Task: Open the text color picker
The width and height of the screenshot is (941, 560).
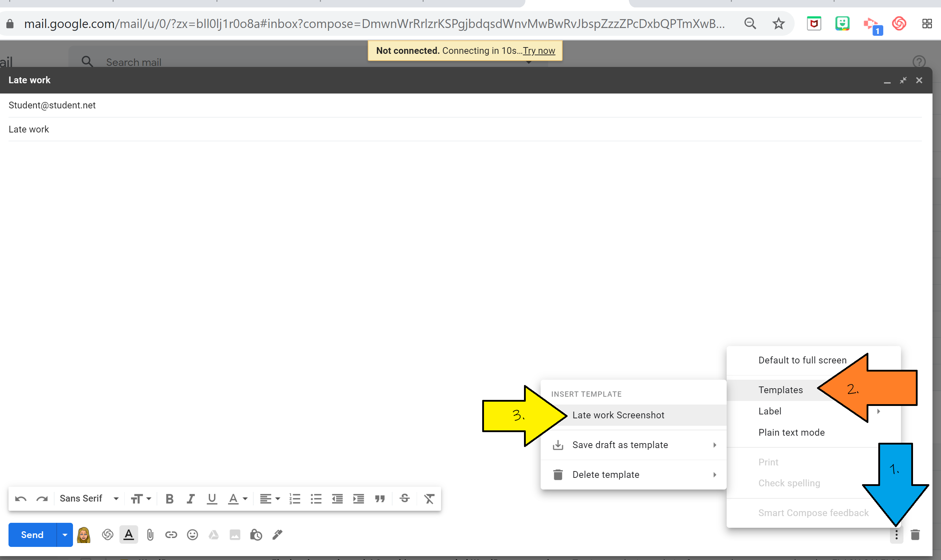Action: pyautogui.click(x=237, y=498)
